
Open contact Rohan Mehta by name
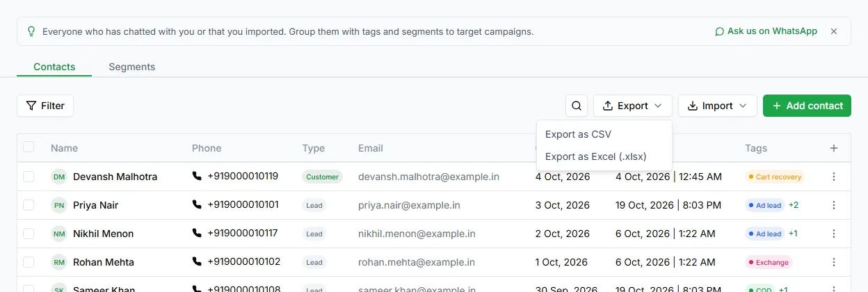tap(104, 262)
